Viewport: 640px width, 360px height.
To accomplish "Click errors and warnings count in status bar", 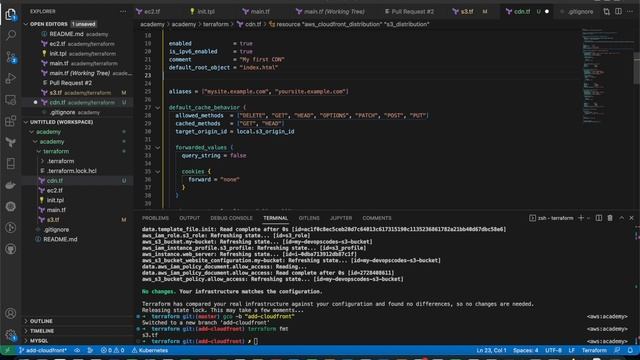I will [112, 350].
